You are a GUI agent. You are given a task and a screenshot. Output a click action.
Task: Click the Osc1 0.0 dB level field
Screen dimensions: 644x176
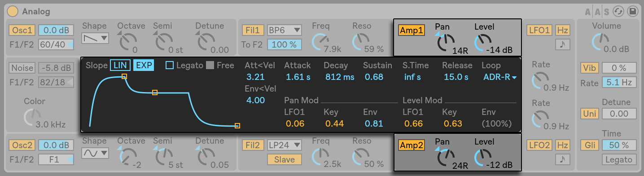point(56,30)
